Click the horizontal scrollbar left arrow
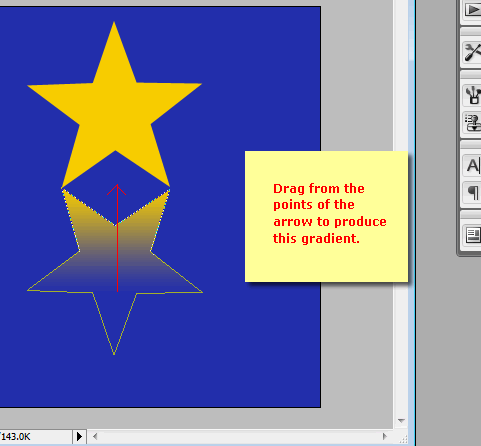Image resolution: width=481 pixels, height=446 pixels. pyautogui.click(x=95, y=436)
